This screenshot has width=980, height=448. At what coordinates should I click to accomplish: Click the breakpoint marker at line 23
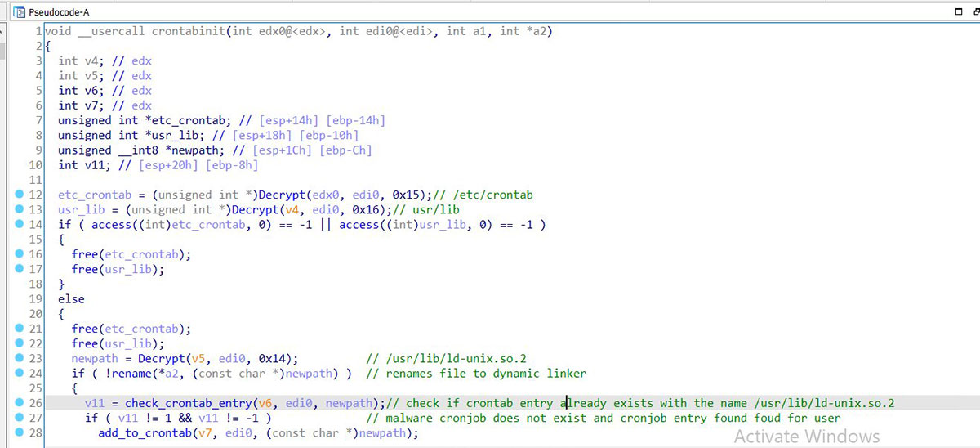[x=19, y=358]
